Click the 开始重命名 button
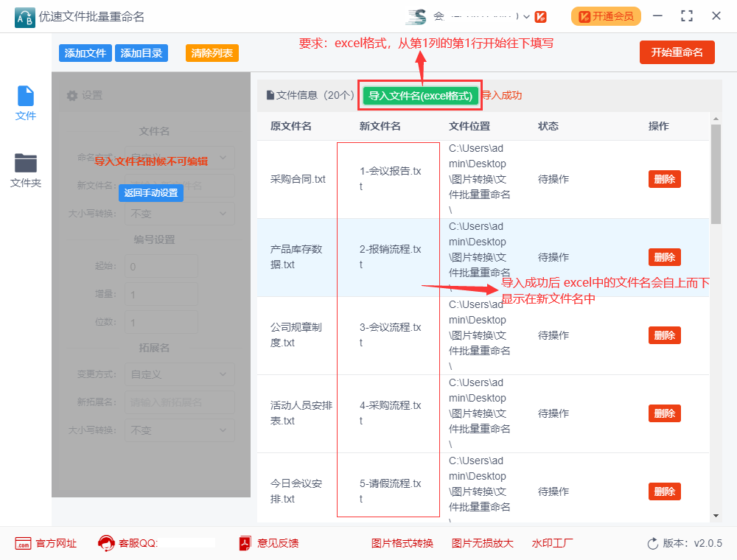This screenshot has width=737, height=560. (677, 52)
